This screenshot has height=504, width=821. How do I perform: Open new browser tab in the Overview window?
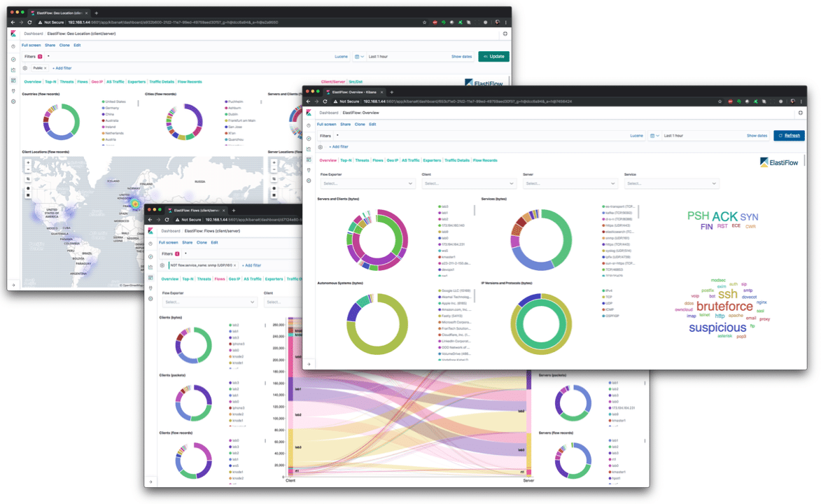pos(392,92)
